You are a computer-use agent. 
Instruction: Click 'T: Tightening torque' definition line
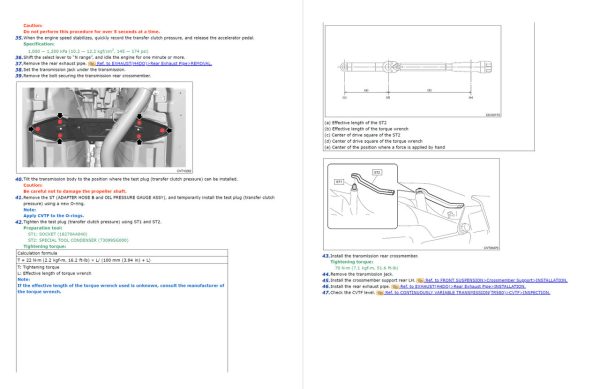click(x=38, y=267)
